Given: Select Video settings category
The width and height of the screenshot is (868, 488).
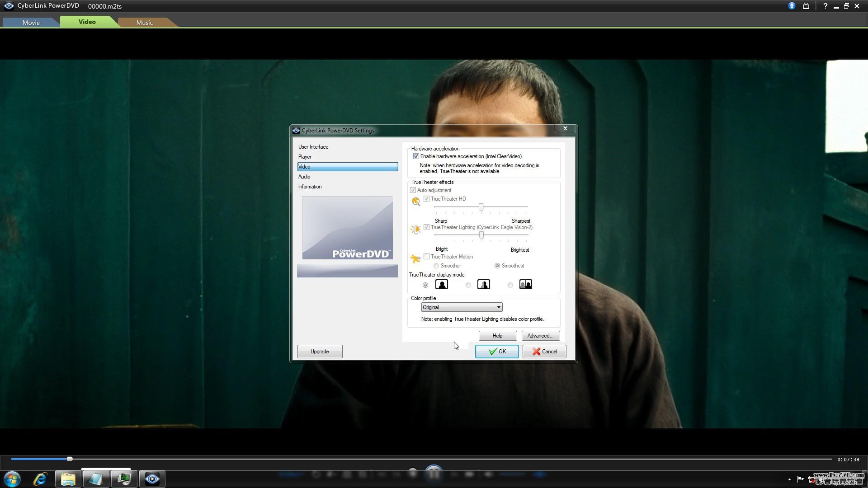Looking at the screenshot, I should point(347,167).
